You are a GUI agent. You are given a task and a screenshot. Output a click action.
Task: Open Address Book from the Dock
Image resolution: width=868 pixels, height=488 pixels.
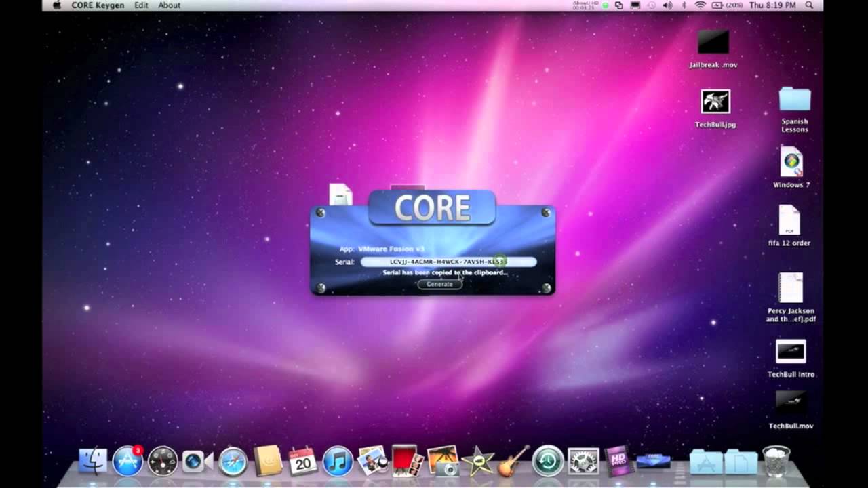pyautogui.click(x=268, y=461)
